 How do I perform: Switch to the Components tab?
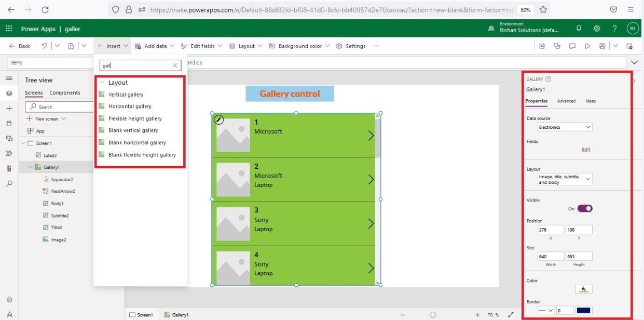65,93
